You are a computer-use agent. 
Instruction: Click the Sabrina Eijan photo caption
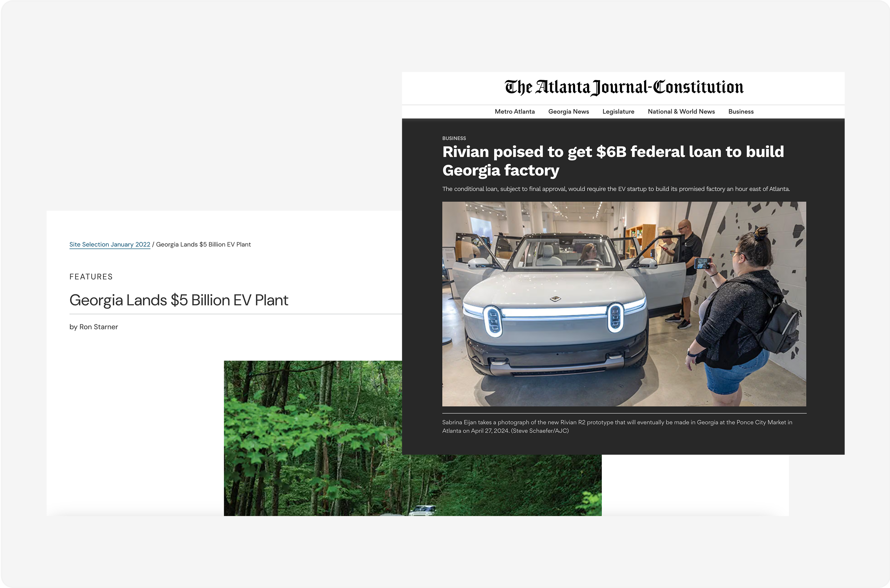(617, 427)
